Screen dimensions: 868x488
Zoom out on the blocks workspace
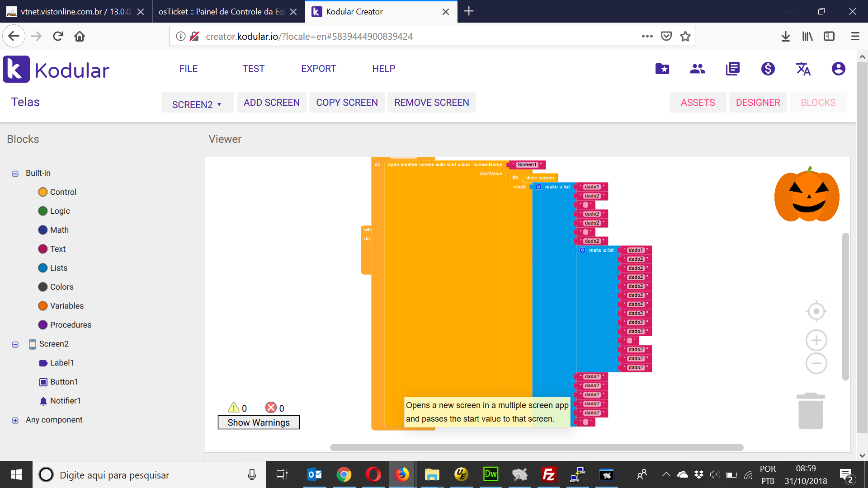point(816,363)
